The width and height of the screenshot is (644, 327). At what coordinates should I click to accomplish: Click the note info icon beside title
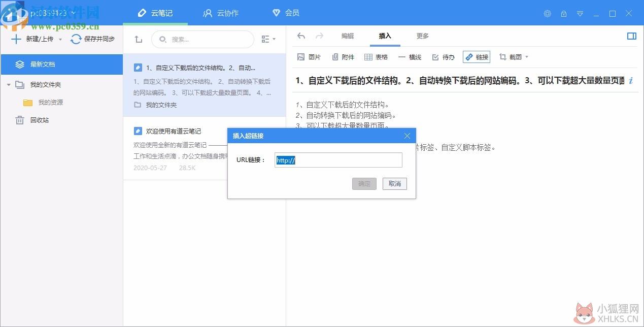coord(631,80)
